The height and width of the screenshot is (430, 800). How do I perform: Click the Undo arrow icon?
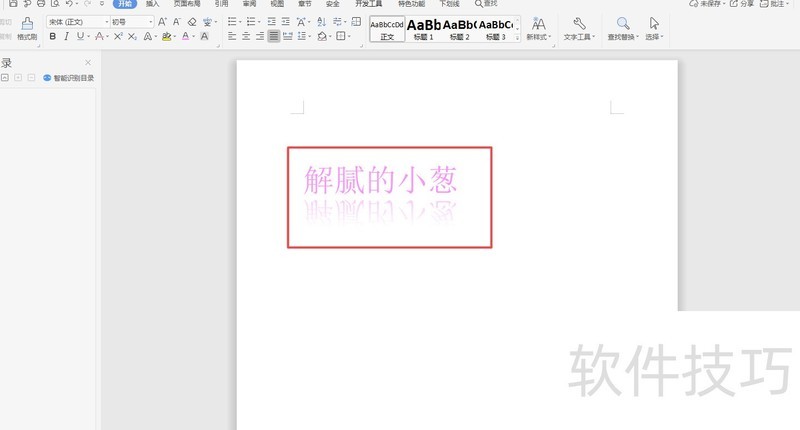69,3
